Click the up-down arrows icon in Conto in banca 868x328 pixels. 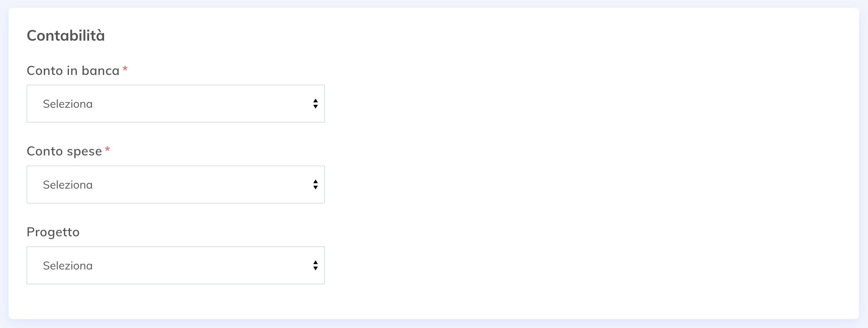(316, 104)
